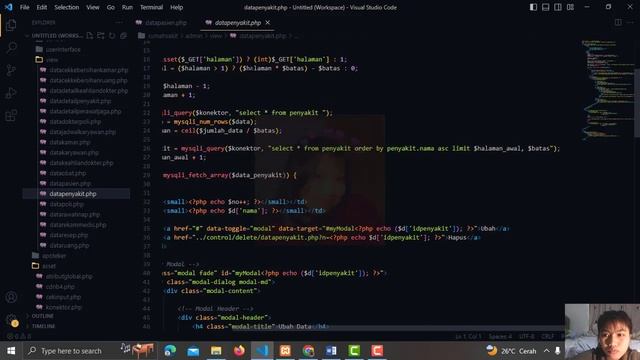The width and height of the screenshot is (640, 360).
Task: Click the New Folder icon in Explorer
Action: pos(101,36)
